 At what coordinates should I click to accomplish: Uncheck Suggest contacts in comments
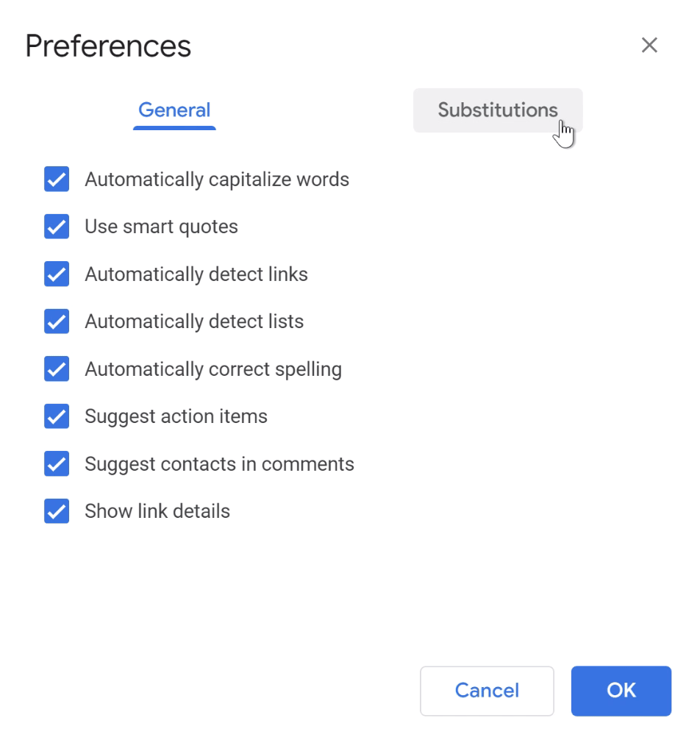[57, 463]
